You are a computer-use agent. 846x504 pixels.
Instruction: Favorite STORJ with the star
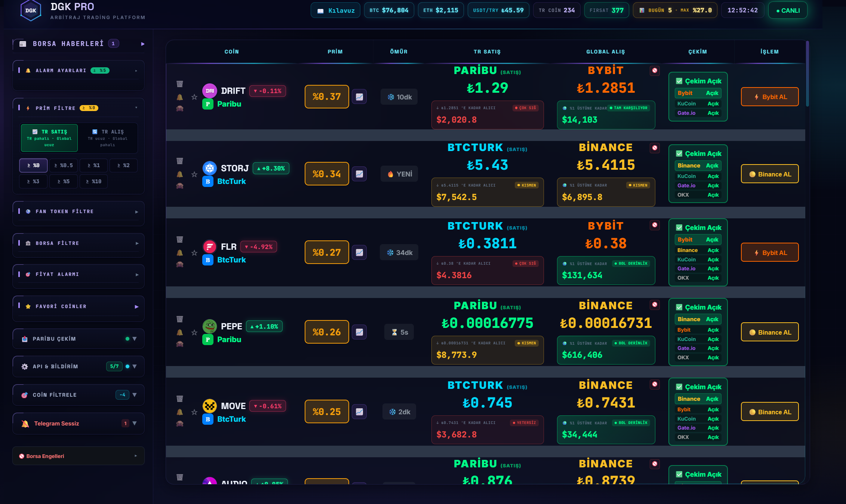194,174
